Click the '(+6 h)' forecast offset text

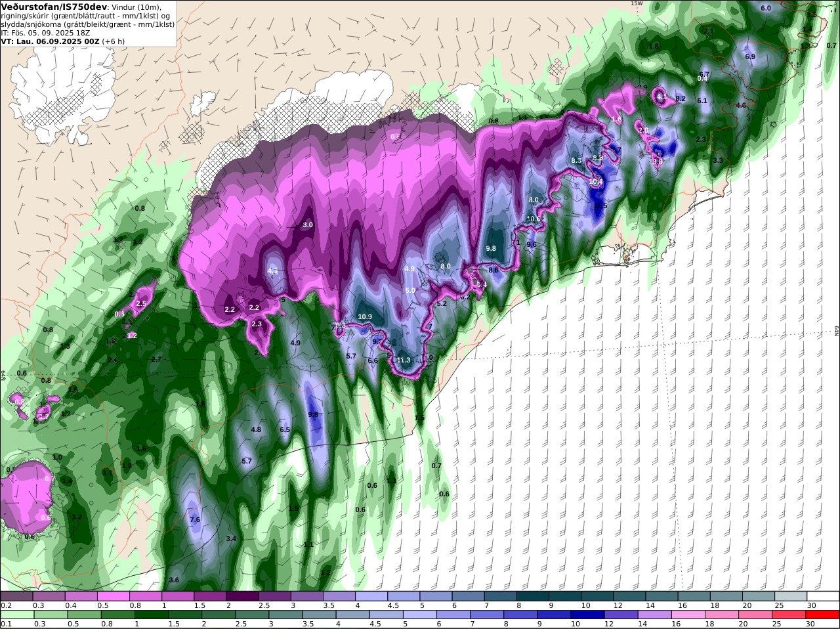(113, 41)
